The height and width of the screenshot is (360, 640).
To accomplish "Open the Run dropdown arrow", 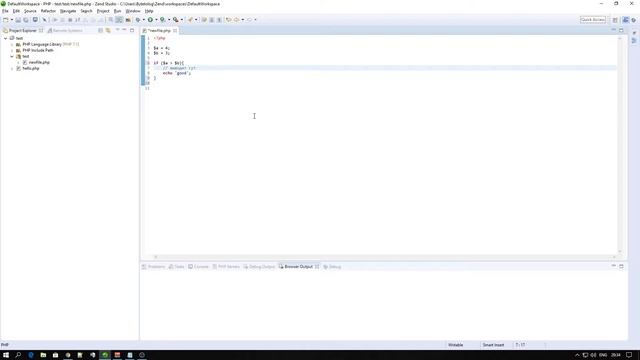I will click(x=156, y=20).
